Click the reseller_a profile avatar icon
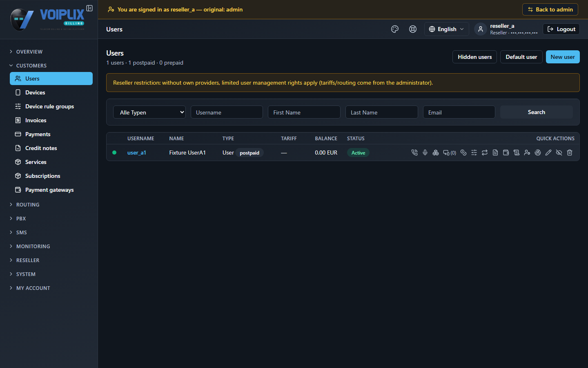The height and width of the screenshot is (368, 588). 481,29
